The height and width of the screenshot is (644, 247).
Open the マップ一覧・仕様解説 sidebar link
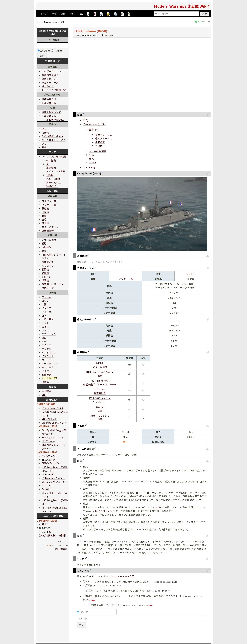point(54,157)
